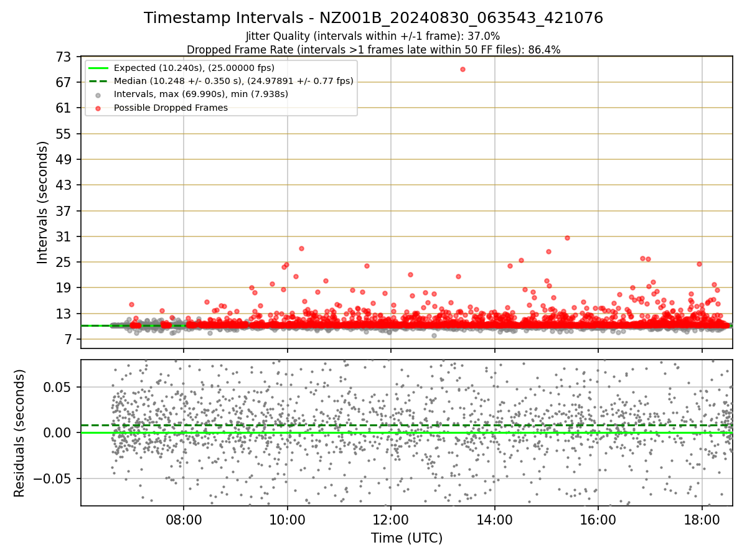This screenshot has height=560, width=747.
Task: Click the y-axis tick label '37'
Action: click(64, 211)
